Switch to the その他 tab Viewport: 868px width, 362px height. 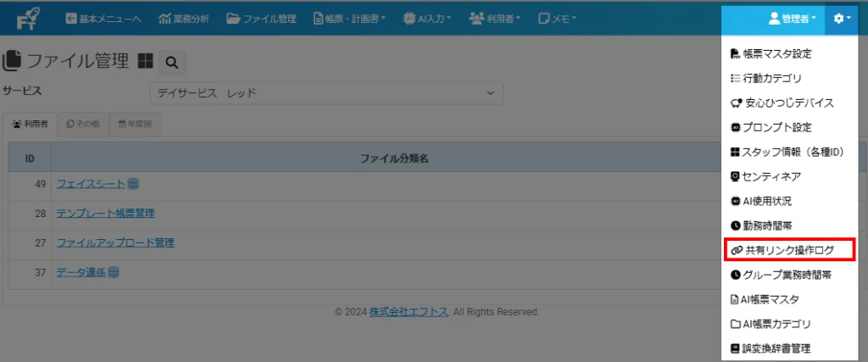coord(83,124)
